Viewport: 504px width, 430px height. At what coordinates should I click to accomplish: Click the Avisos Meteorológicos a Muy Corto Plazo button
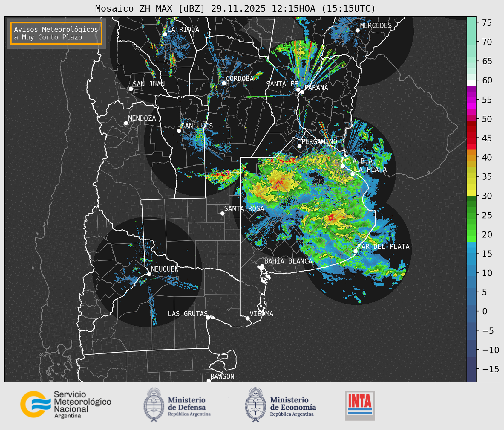pos(56,33)
